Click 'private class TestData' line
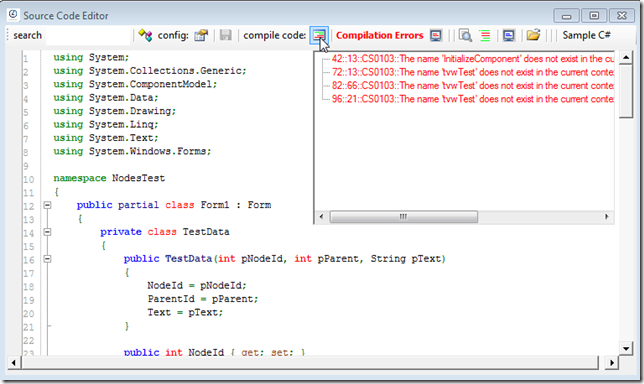This screenshot has width=644, height=384. pyautogui.click(x=165, y=232)
